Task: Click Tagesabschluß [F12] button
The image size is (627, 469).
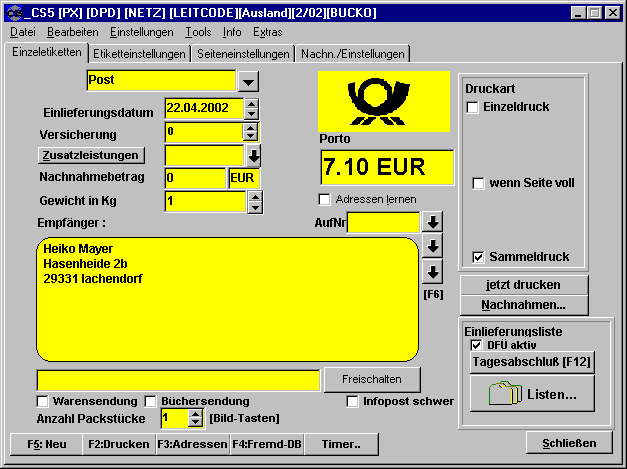Action: pos(531,362)
